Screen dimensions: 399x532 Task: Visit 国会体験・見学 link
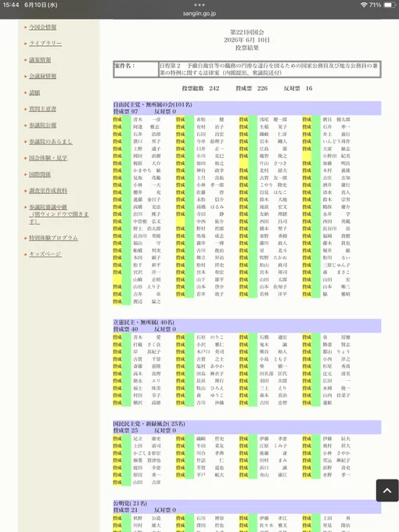[48, 158]
